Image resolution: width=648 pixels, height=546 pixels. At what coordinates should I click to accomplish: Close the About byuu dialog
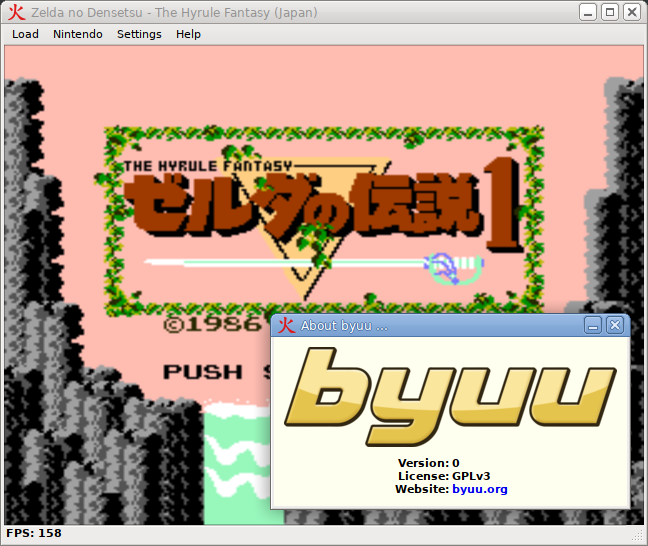point(615,326)
